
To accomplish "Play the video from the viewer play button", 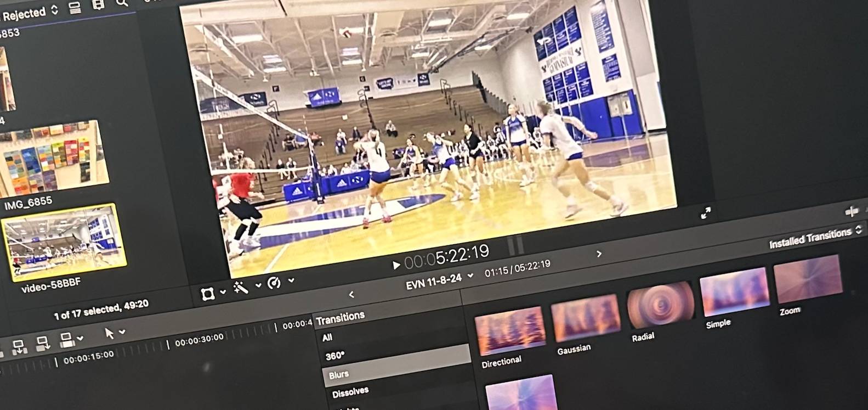I will [x=395, y=265].
